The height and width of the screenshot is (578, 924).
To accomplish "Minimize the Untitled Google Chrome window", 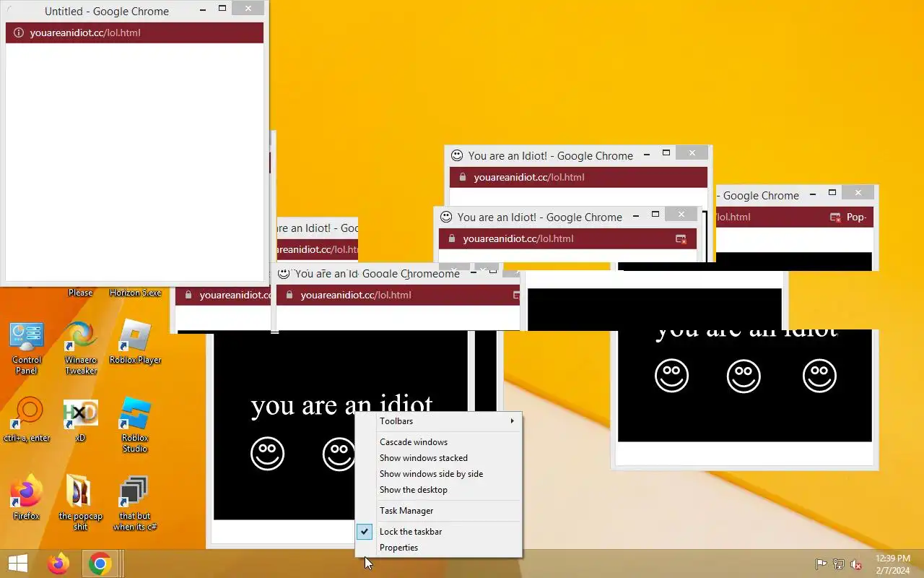I will pos(203,9).
